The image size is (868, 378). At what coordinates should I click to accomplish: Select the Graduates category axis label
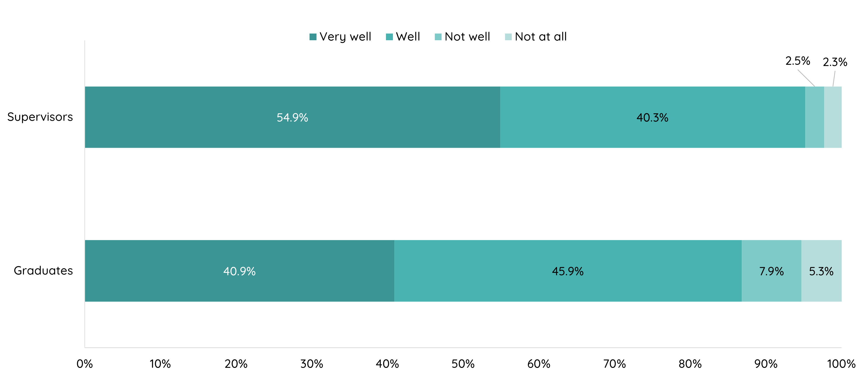pyautogui.click(x=43, y=270)
